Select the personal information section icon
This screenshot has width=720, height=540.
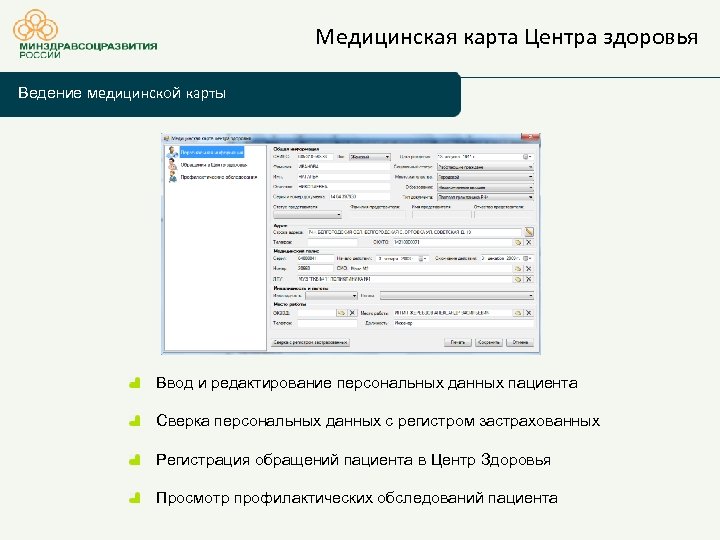click(x=173, y=152)
